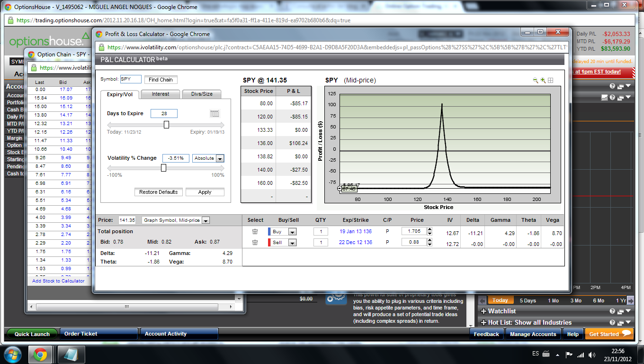This screenshot has height=364, width=644.
Task: Switch to the Interest tab
Action: click(161, 94)
